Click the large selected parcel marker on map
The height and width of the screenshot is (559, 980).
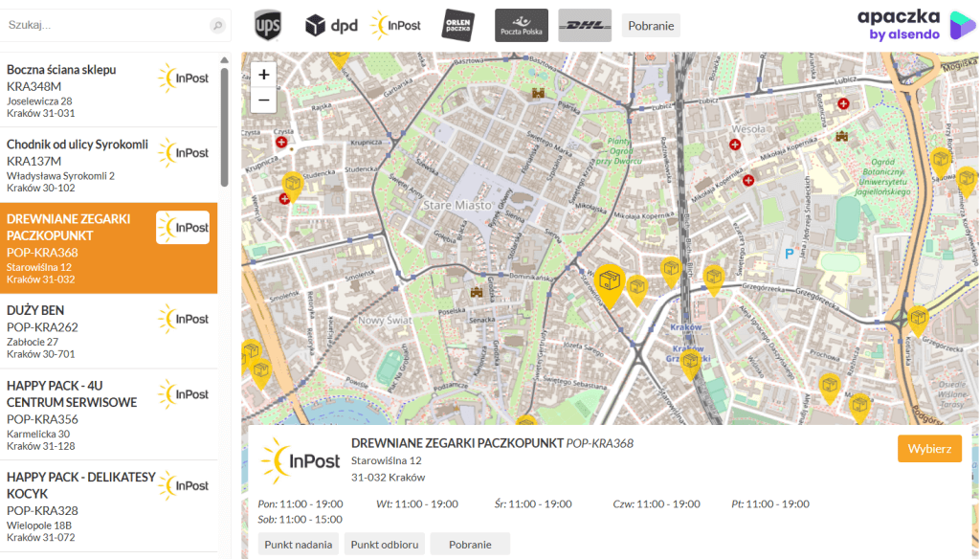click(x=609, y=282)
